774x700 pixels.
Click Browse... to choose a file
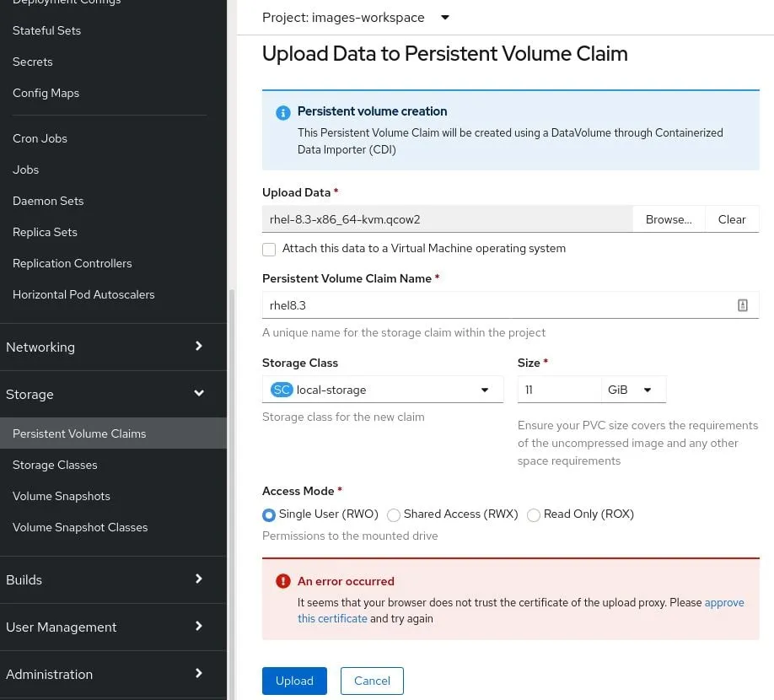pos(669,219)
